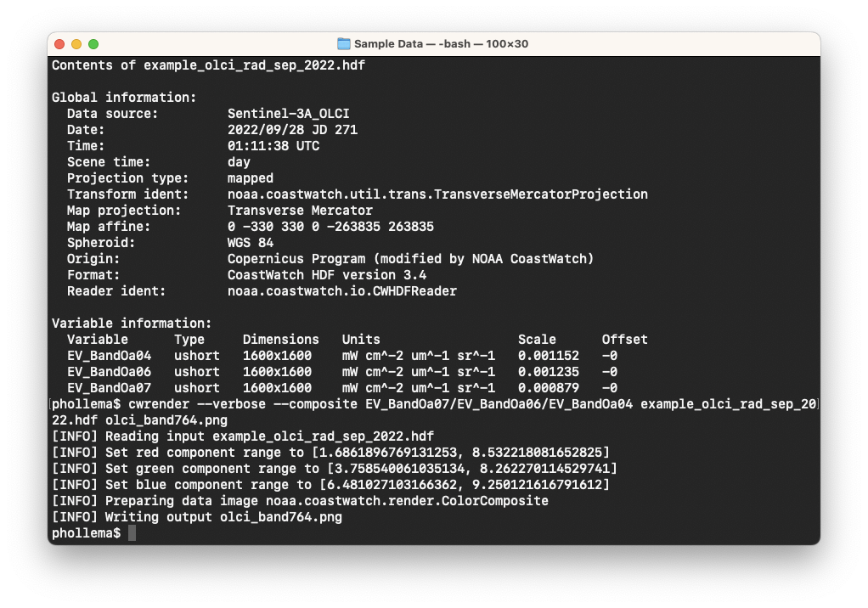
Task: Click the 'WGS 84' spheroid value
Action: 250,243
